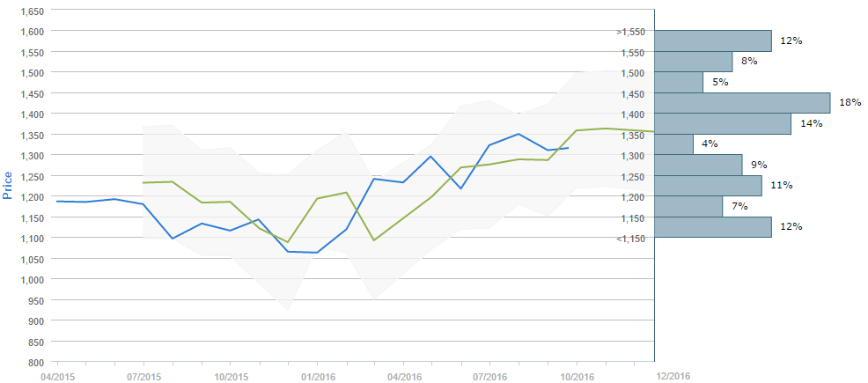Click the bar labeled >1,550
Screen dimensions: 868x383
(x=713, y=41)
